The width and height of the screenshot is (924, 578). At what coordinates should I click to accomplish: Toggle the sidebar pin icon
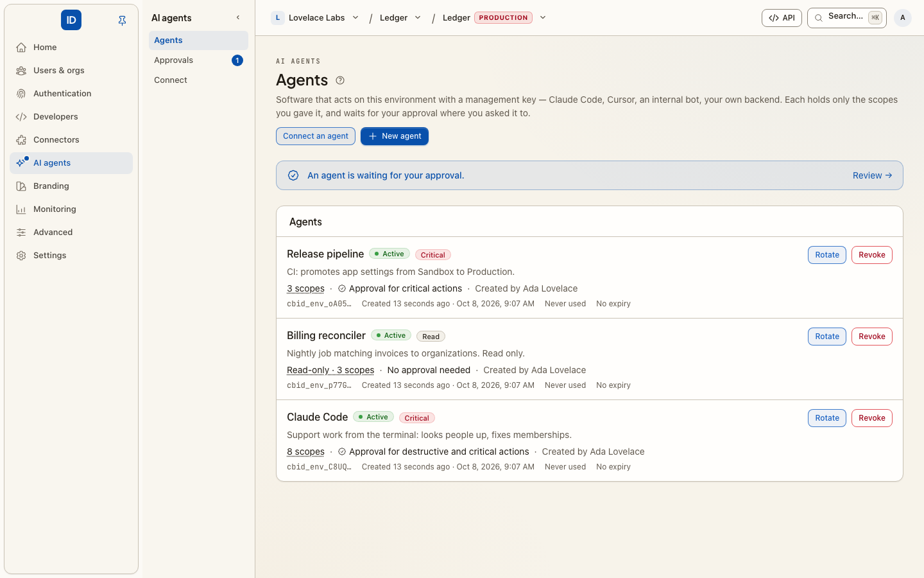point(122,21)
